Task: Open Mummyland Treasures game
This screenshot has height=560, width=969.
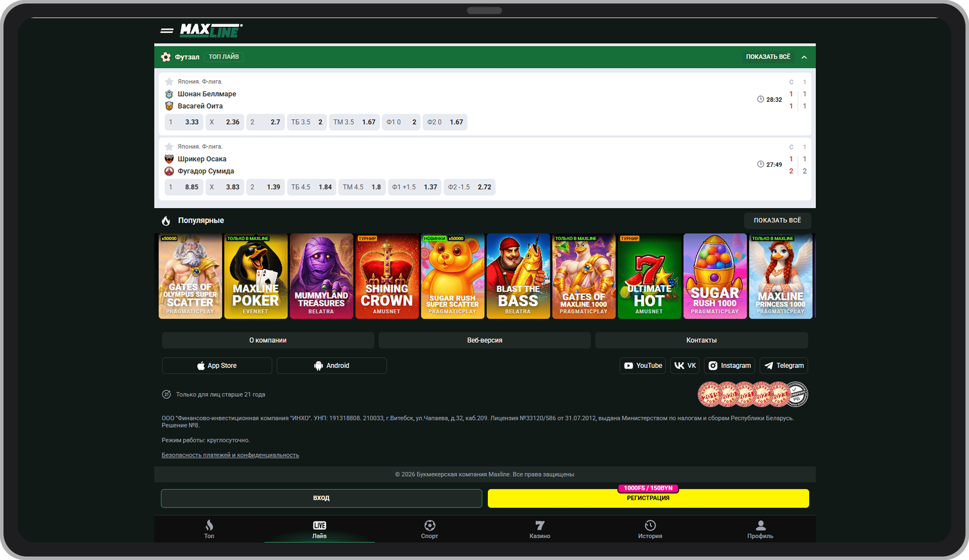Action: click(321, 276)
